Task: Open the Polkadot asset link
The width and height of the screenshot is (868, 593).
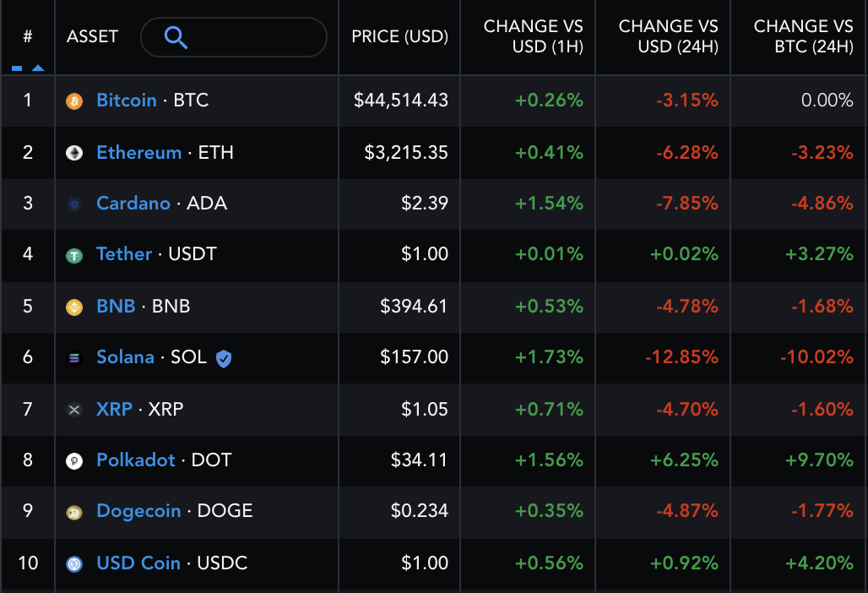Action: click(136, 460)
